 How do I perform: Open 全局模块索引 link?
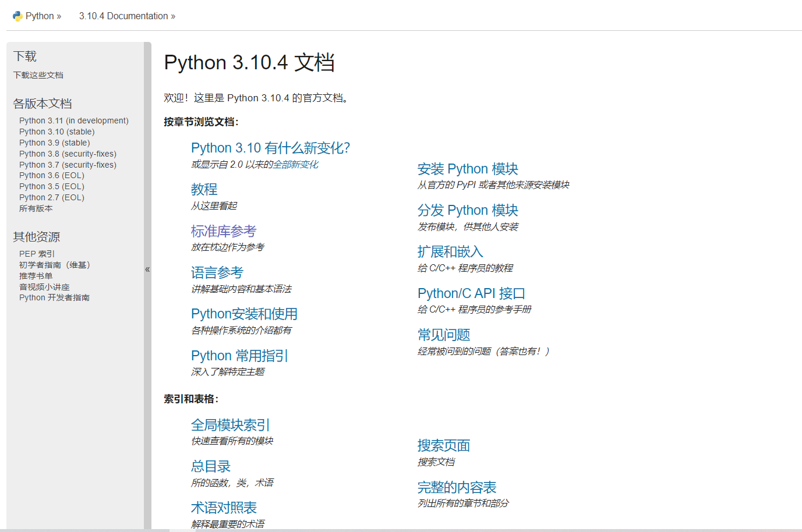(x=231, y=425)
